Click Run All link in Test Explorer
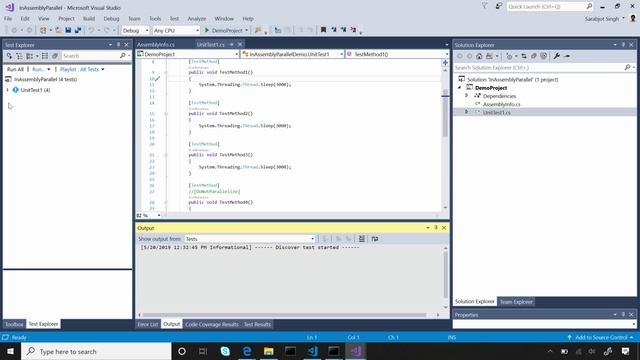 coord(16,69)
